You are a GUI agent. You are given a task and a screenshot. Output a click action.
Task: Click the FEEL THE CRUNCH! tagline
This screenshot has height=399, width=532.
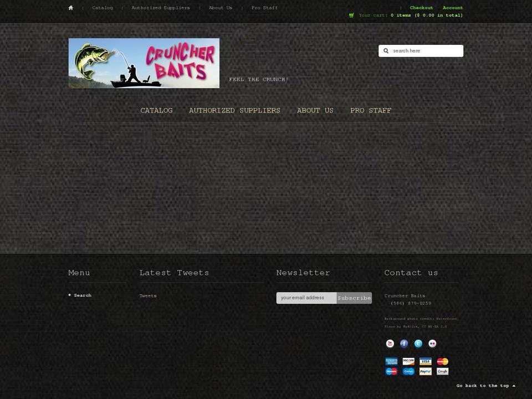click(259, 79)
